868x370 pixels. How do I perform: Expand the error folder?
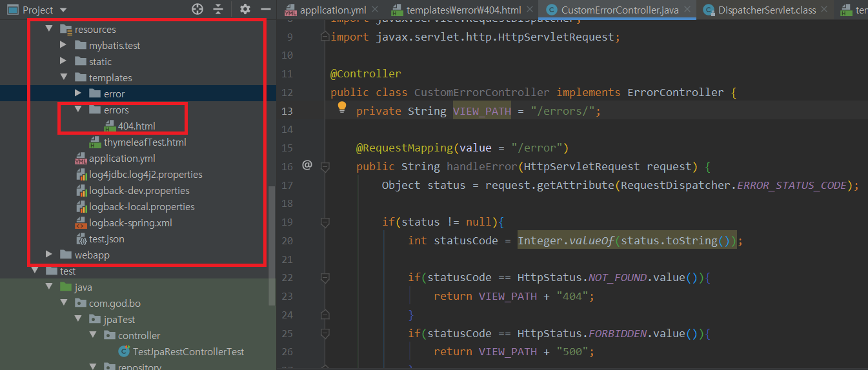click(x=78, y=93)
